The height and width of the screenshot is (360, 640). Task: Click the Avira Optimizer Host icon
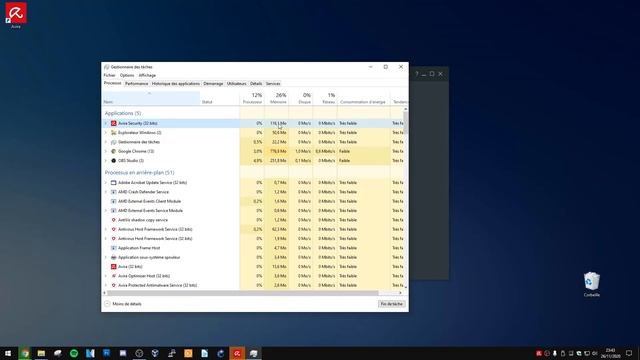pos(113,276)
